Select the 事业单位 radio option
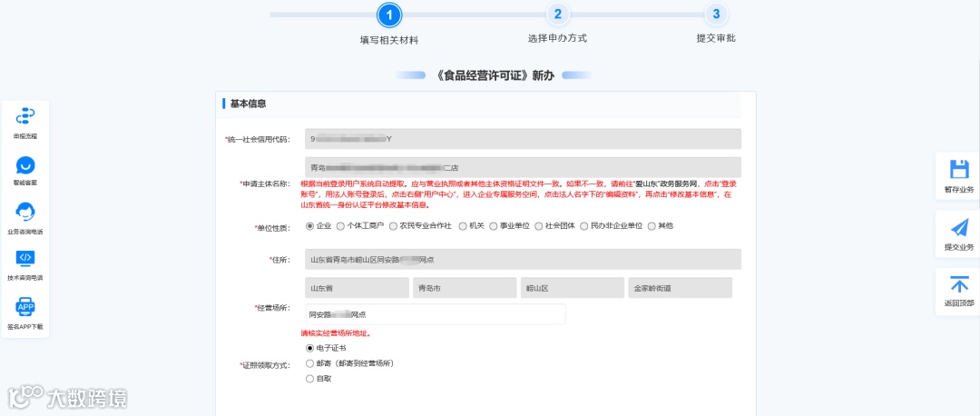This screenshot has height=416, width=980. click(x=493, y=226)
